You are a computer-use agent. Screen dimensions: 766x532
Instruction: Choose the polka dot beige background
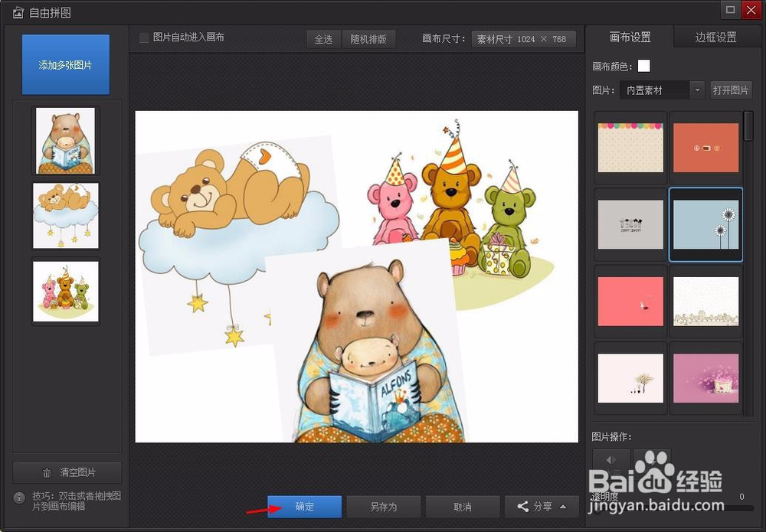tap(630, 148)
